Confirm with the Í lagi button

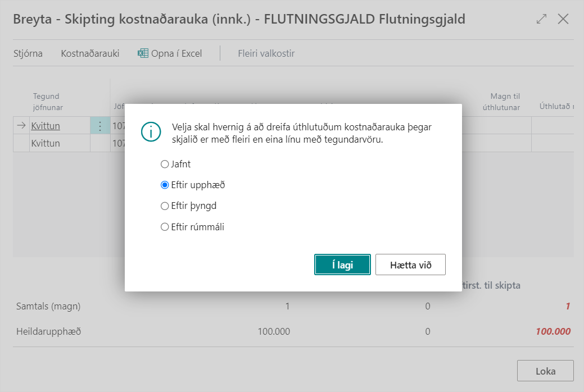pyautogui.click(x=342, y=265)
